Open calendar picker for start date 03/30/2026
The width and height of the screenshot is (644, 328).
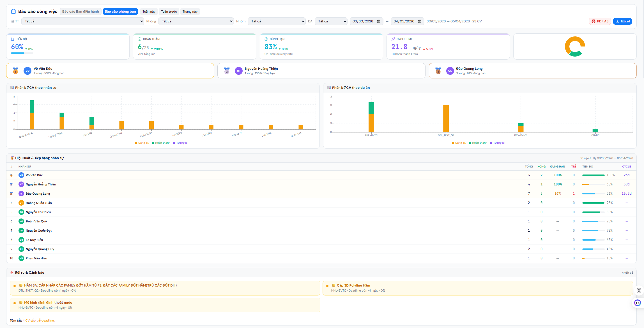coord(378,21)
